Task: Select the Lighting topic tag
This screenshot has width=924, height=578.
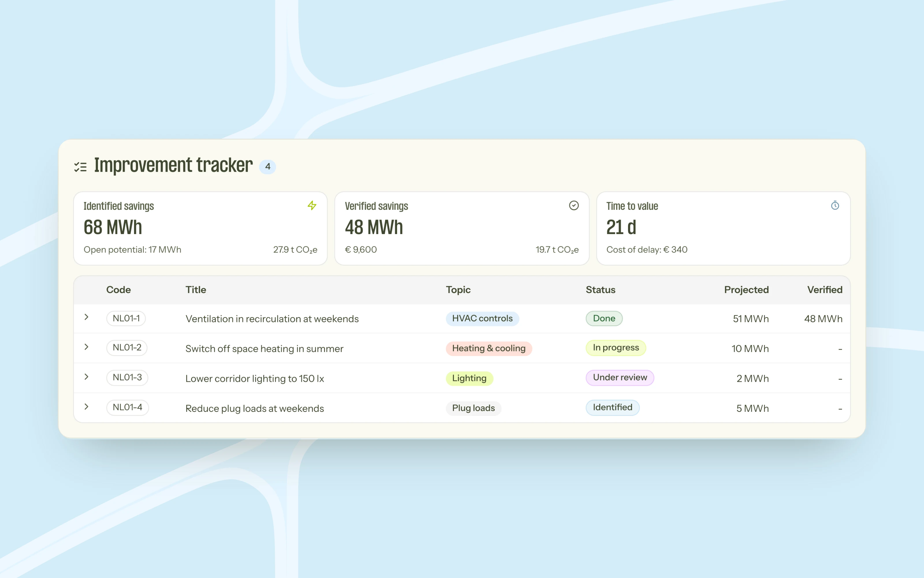Action: click(x=469, y=378)
